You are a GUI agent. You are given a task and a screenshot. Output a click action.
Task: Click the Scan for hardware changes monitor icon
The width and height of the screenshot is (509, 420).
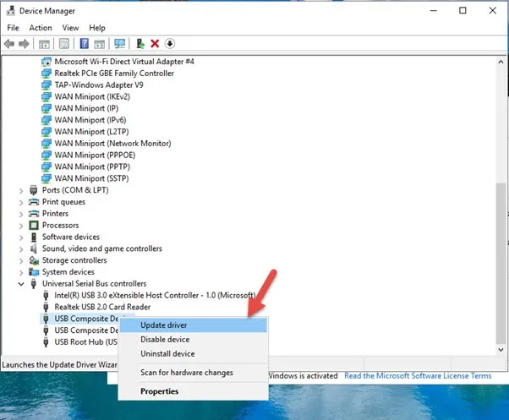click(x=119, y=43)
